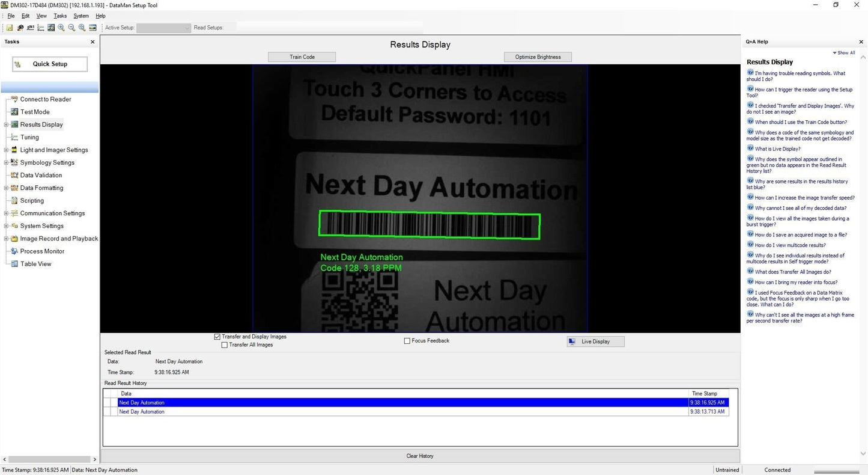Zoom in using the plus magnifier icon
Viewport: 868px width, 475px height.
[x=61, y=28]
